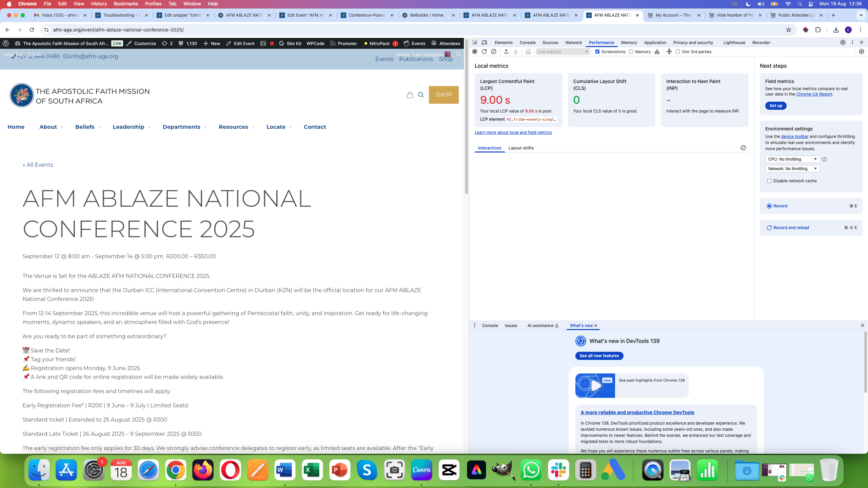
Task: Click the inspect element picker icon
Action: [475, 42]
